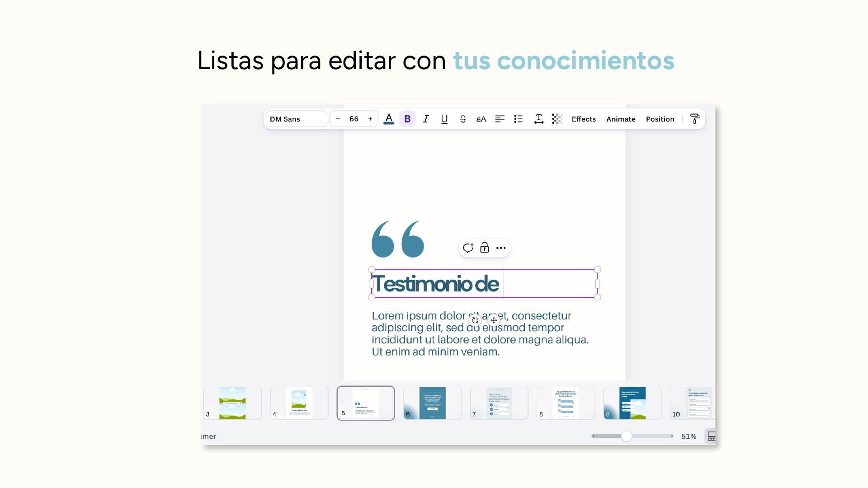This screenshot has width=868, height=488.
Task: Open text spacing options
Action: click(x=538, y=119)
